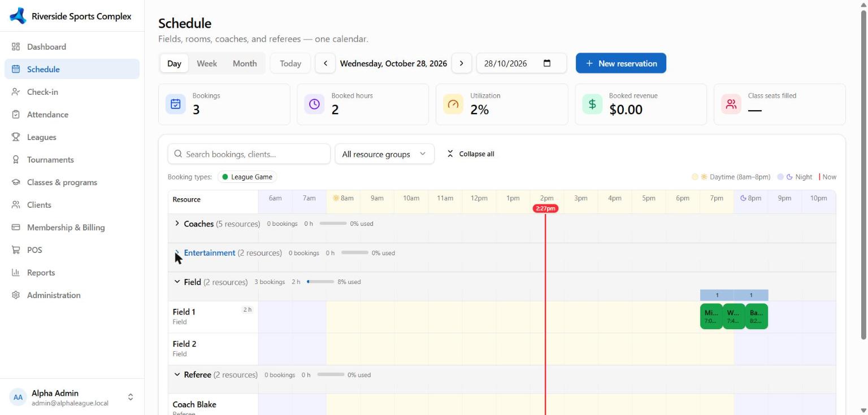This screenshot has height=415, width=868.
Task: Click the Check-in person icon in sidebar
Action: tap(16, 92)
